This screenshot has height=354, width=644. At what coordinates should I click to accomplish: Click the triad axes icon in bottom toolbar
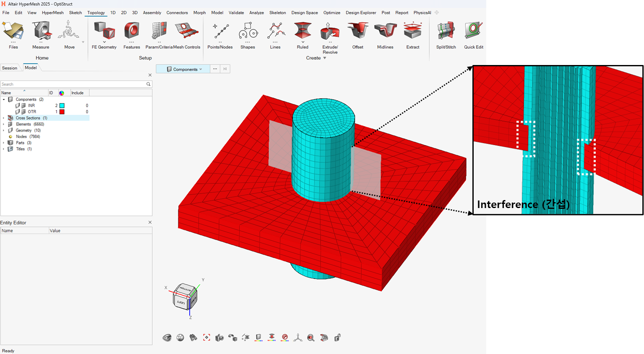pos(298,338)
